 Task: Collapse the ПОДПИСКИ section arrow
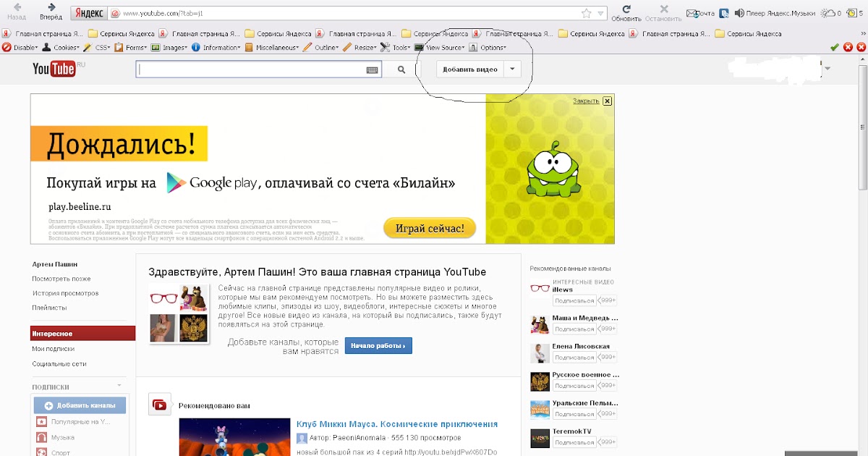click(x=119, y=386)
